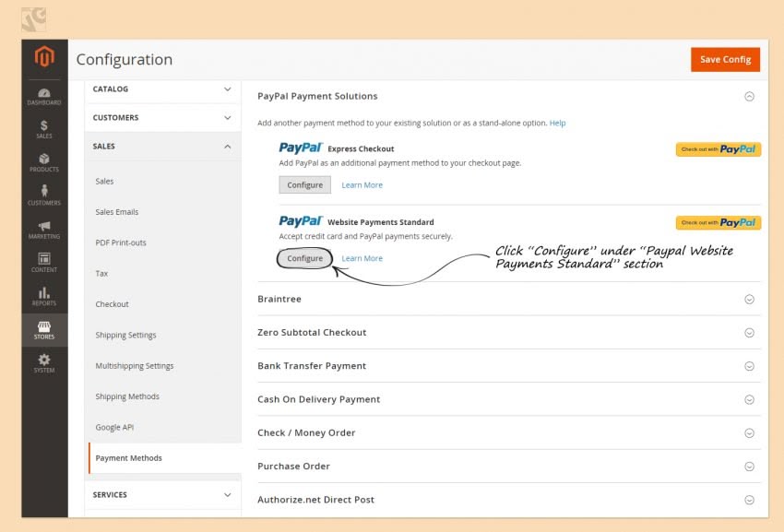Select Sales in the Sales group
This screenshot has height=532, width=784.
[x=104, y=182]
